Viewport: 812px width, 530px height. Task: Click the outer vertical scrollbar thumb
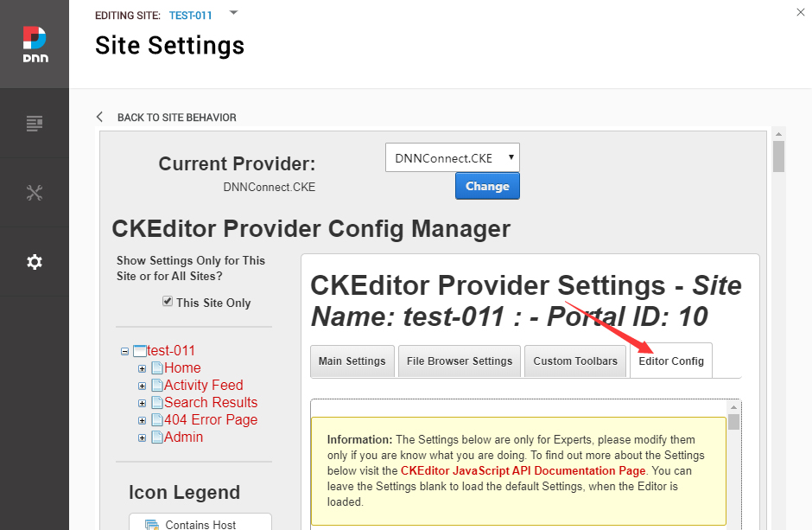point(778,157)
